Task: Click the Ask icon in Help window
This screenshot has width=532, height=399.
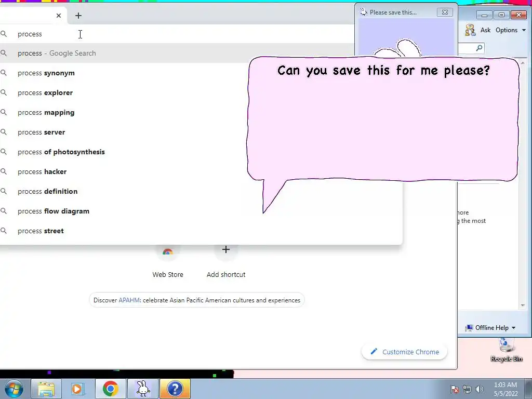Action: coord(470,30)
